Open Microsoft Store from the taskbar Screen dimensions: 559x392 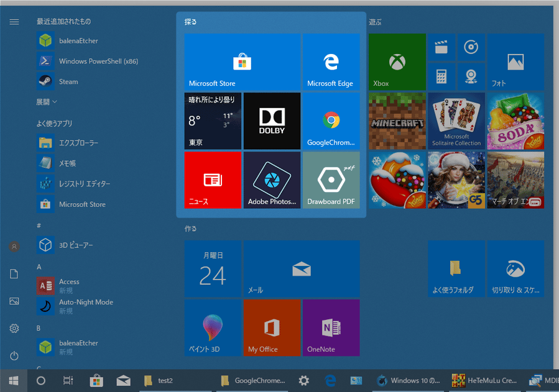[x=96, y=381]
